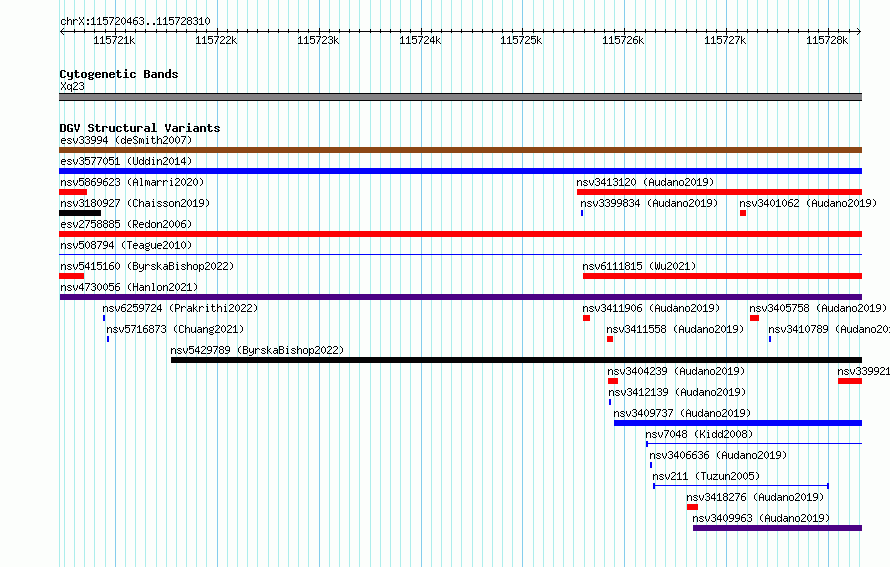Click the gray Xq23 band bar
Image resolution: width=890 pixels, height=567 pixels.
point(460,97)
